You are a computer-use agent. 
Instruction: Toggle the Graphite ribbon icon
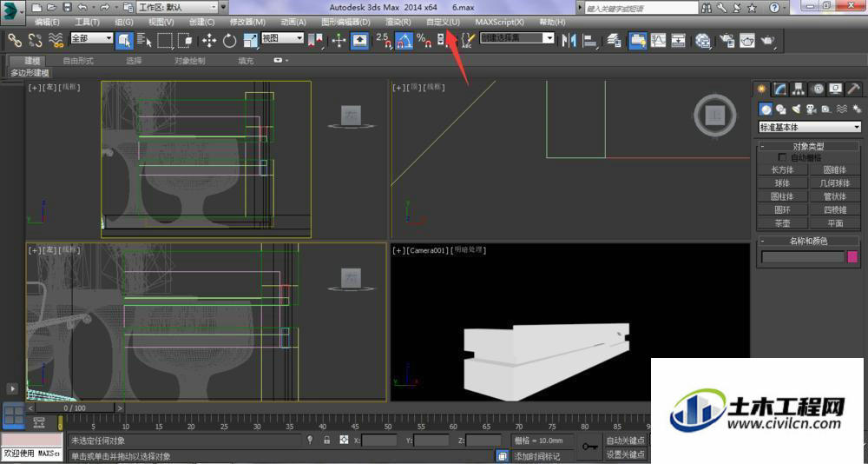[638, 41]
